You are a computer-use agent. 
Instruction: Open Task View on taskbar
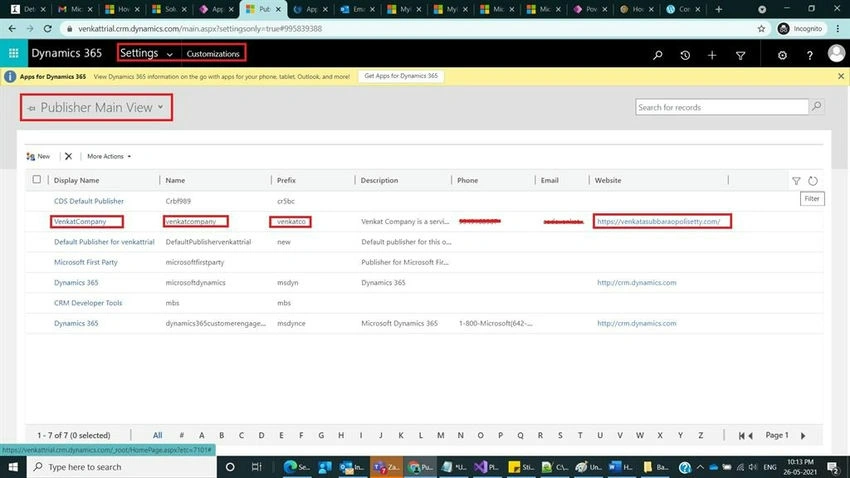(x=256, y=467)
